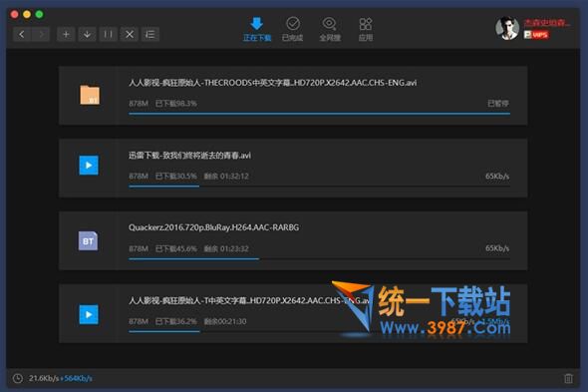588x392 pixels.
Task: Open the folder icon of first download
Action: point(90,95)
